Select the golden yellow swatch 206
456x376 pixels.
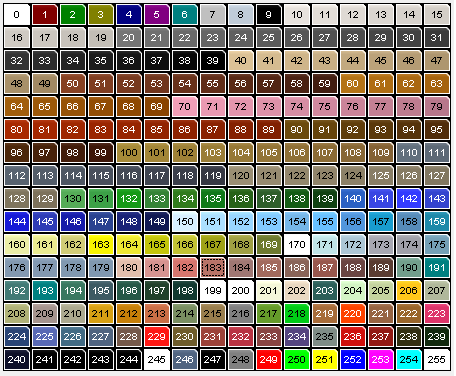(409, 291)
